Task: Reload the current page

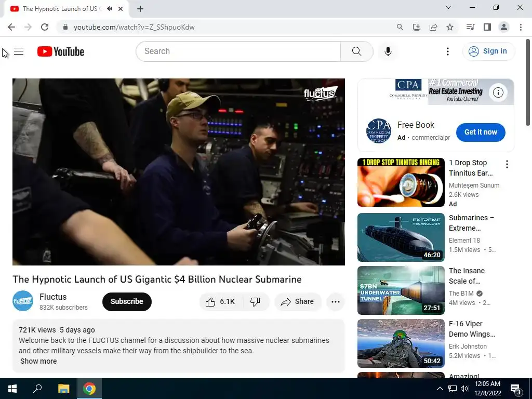Action: coord(45,27)
